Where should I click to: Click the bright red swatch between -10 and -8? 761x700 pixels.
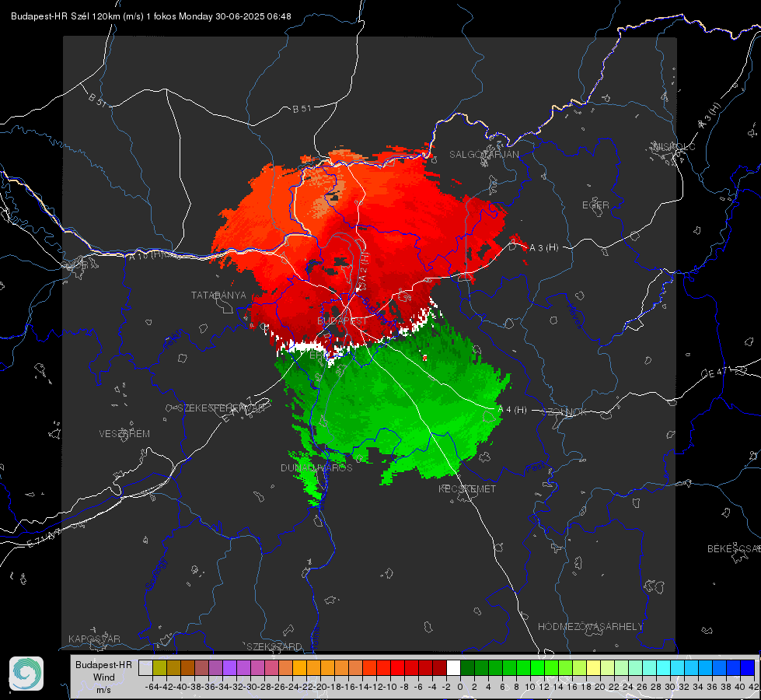pyautogui.click(x=397, y=668)
